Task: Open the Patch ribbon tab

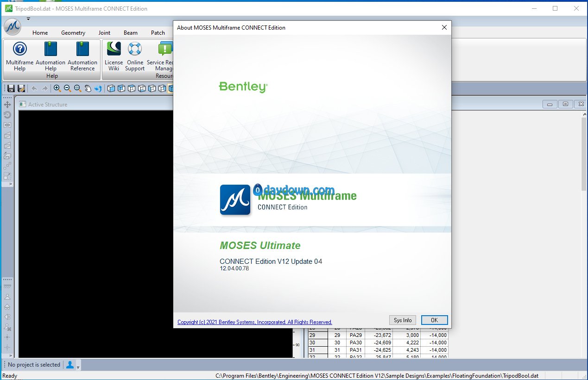Action: 158,33
